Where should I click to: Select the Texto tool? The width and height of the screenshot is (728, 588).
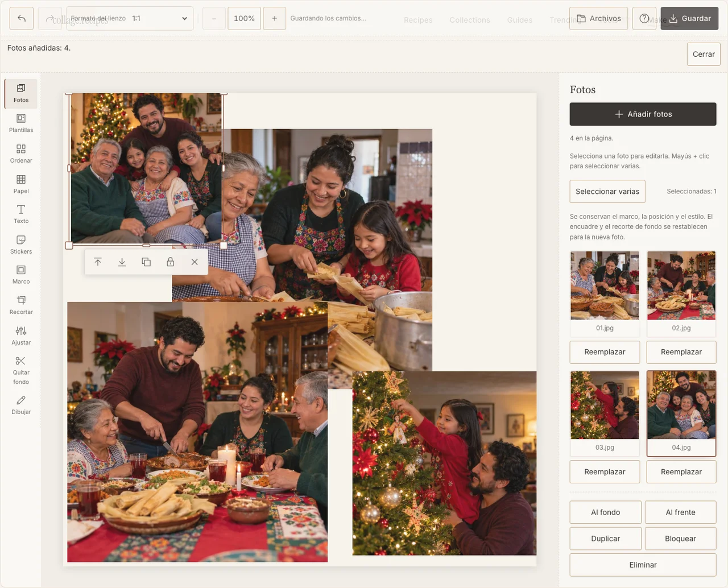click(x=21, y=214)
